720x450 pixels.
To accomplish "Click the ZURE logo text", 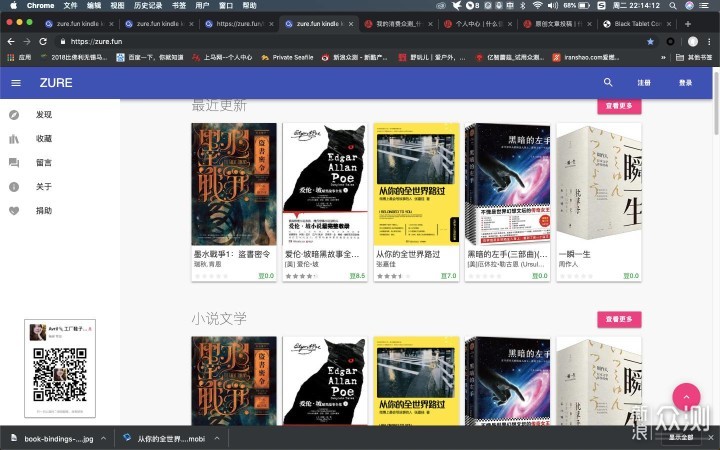I will (56, 83).
